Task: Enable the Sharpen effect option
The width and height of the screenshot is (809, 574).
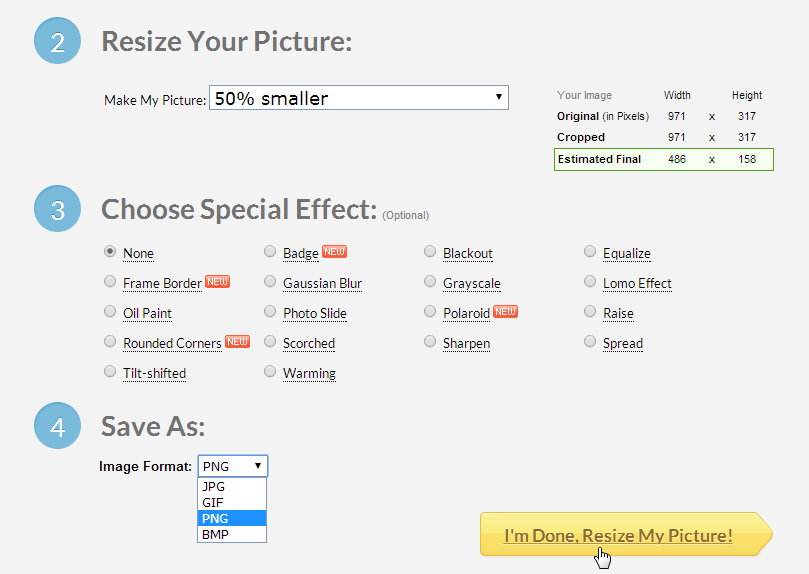Action: pyautogui.click(x=430, y=341)
